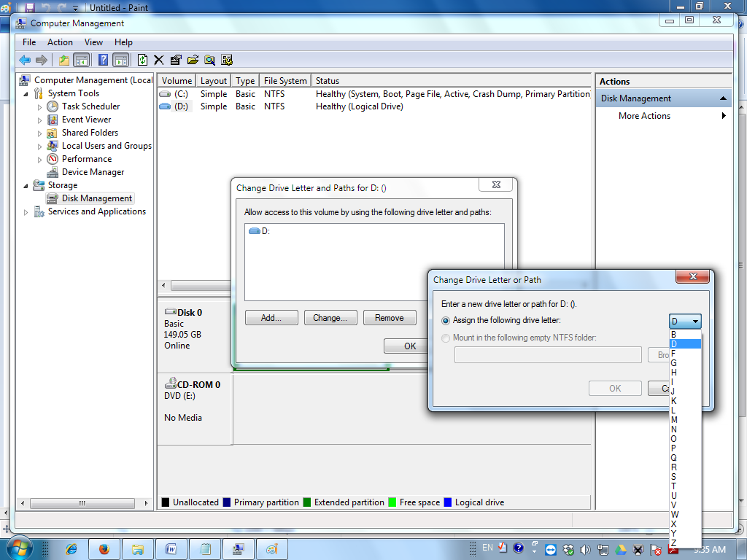
Task: Open Help using the question mark toolbar icon
Action: (103, 60)
